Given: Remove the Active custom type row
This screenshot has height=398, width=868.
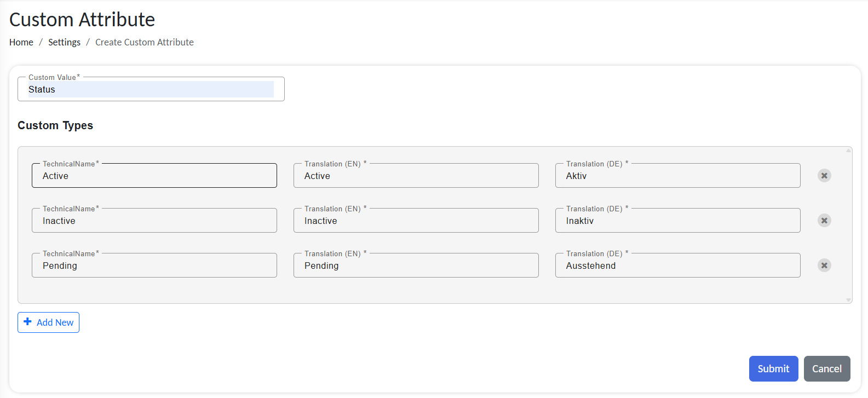Looking at the screenshot, I should point(824,176).
